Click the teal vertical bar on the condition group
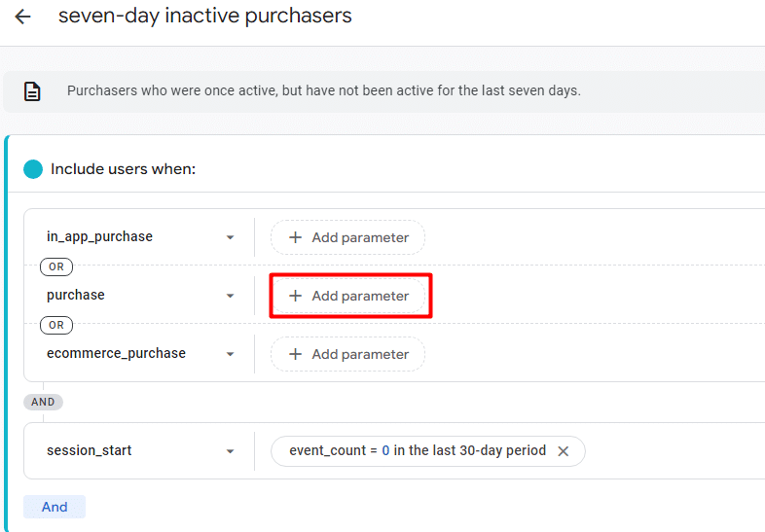The height and width of the screenshot is (532, 765). click(7, 331)
